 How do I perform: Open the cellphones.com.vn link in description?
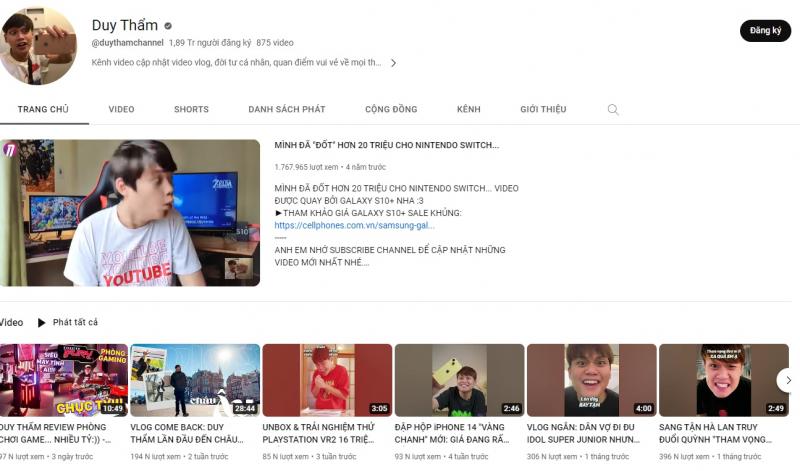pyautogui.click(x=355, y=225)
